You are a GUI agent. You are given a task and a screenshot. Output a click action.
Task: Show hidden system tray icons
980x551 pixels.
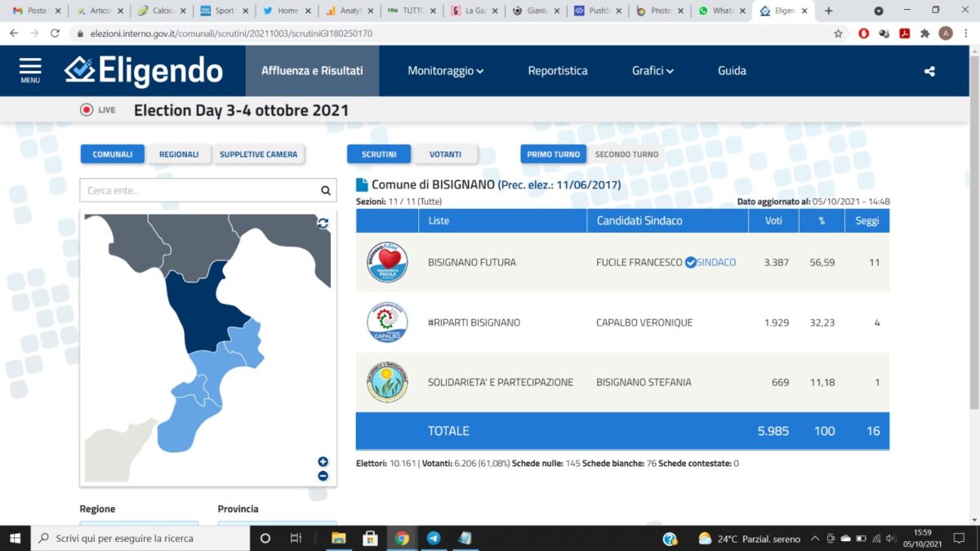coord(814,539)
